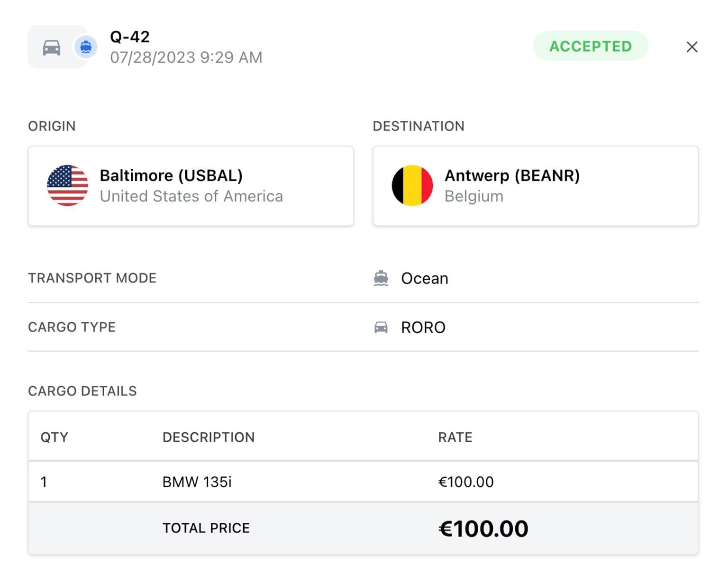Click the quote date 07/28/2023 9:29 AM
Viewport: 728px width, 584px height.
(x=186, y=57)
